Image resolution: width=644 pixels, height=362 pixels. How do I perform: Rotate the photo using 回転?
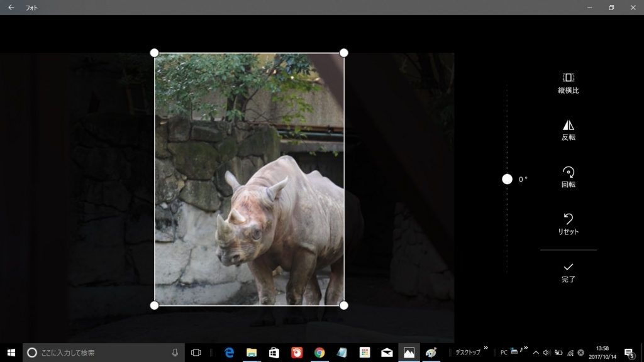[568, 177]
